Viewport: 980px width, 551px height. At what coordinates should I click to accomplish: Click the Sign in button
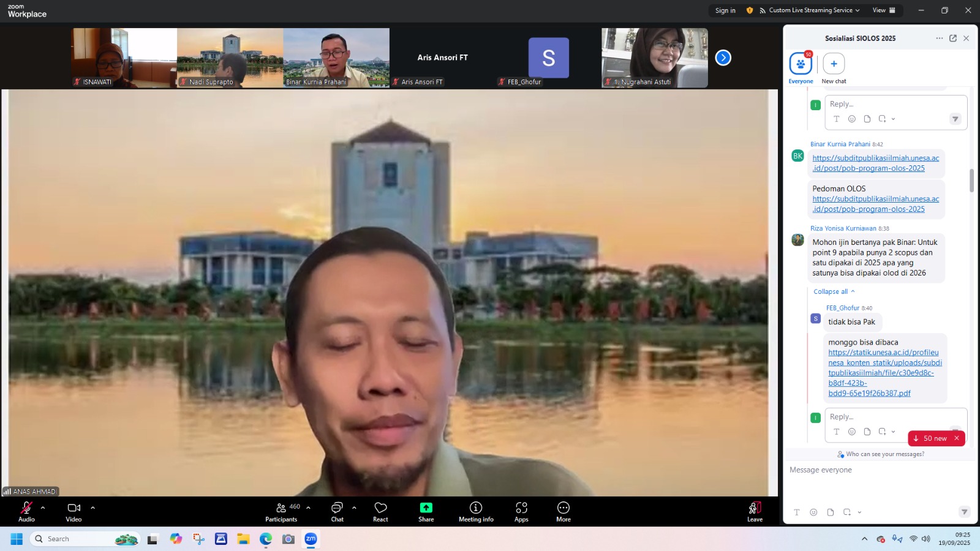[x=725, y=10]
